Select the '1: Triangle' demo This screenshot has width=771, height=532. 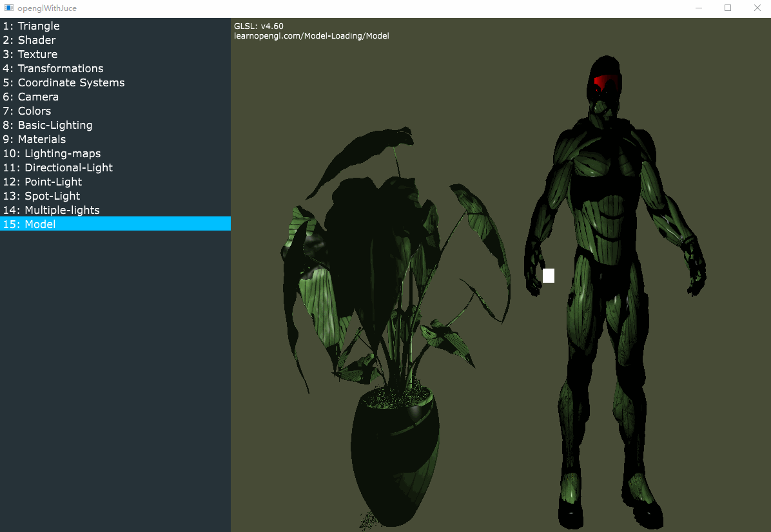click(x=115, y=26)
